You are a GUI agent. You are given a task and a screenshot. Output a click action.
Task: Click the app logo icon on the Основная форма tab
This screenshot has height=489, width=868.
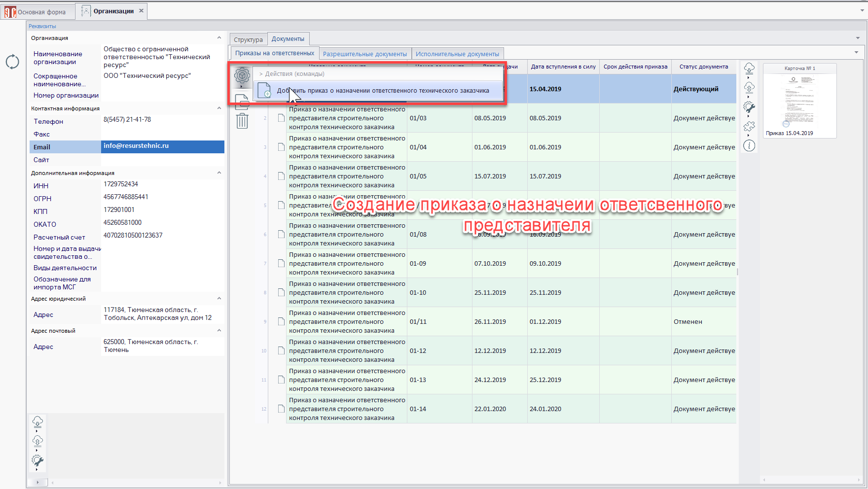[x=10, y=11]
